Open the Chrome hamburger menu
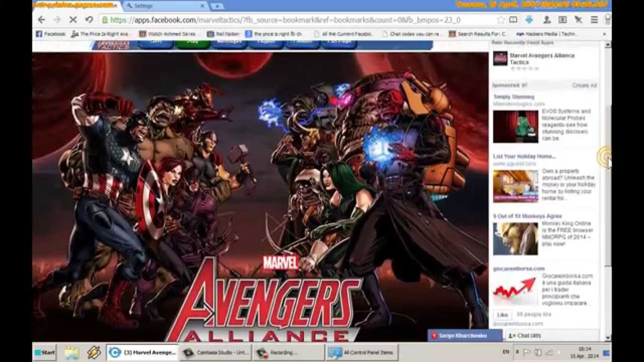 (594, 20)
